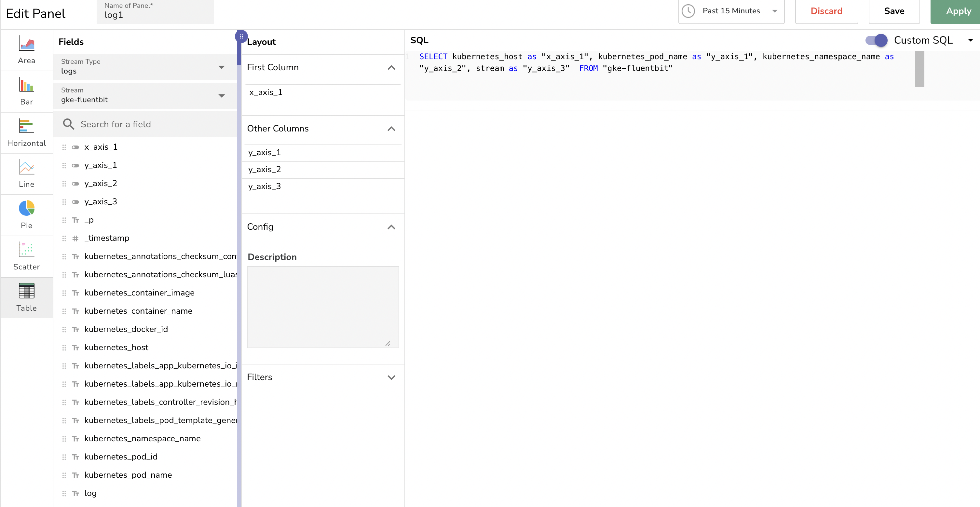This screenshot has height=507, width=980.
Task: Click the clock icon in time picker
Action: click(x=688, y=11)
